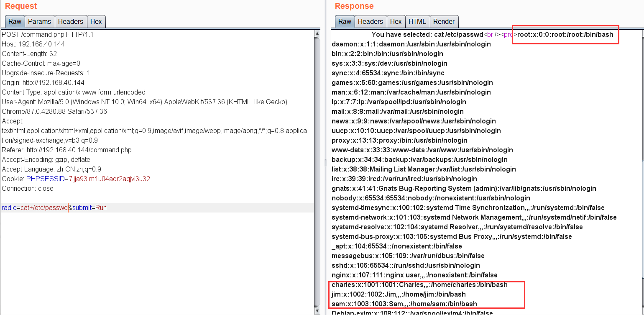Click the PHPSESSID cookie value
This screenshot has height=315, width=644.
(110, 179)
